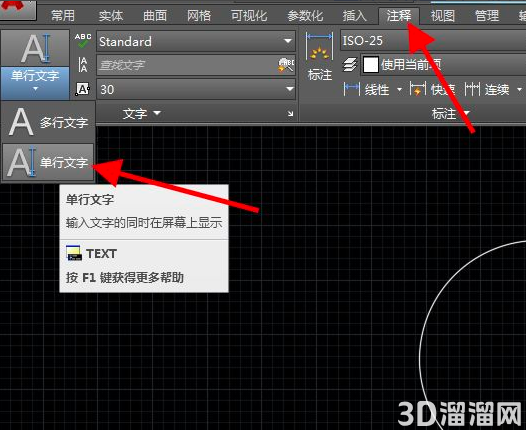Open the 实体 ribbon tab

click(111, 15)
